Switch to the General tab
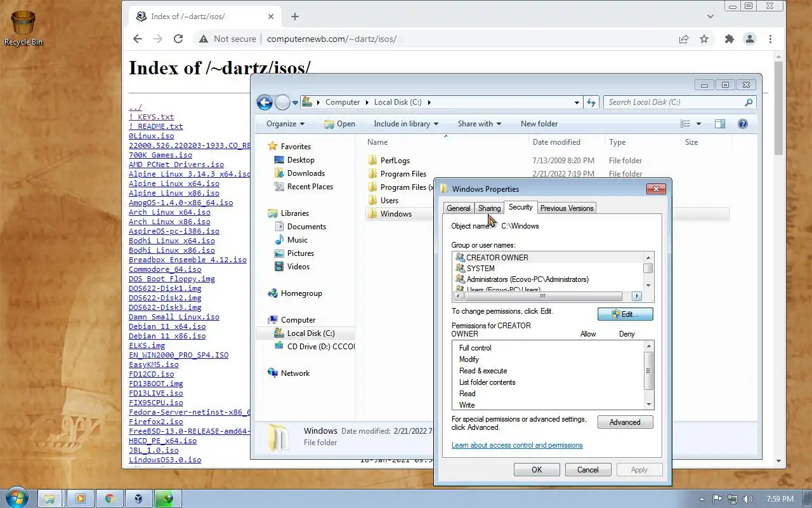Image resolution: width=812 pixels, height=508 pixels. coord(459,208)
